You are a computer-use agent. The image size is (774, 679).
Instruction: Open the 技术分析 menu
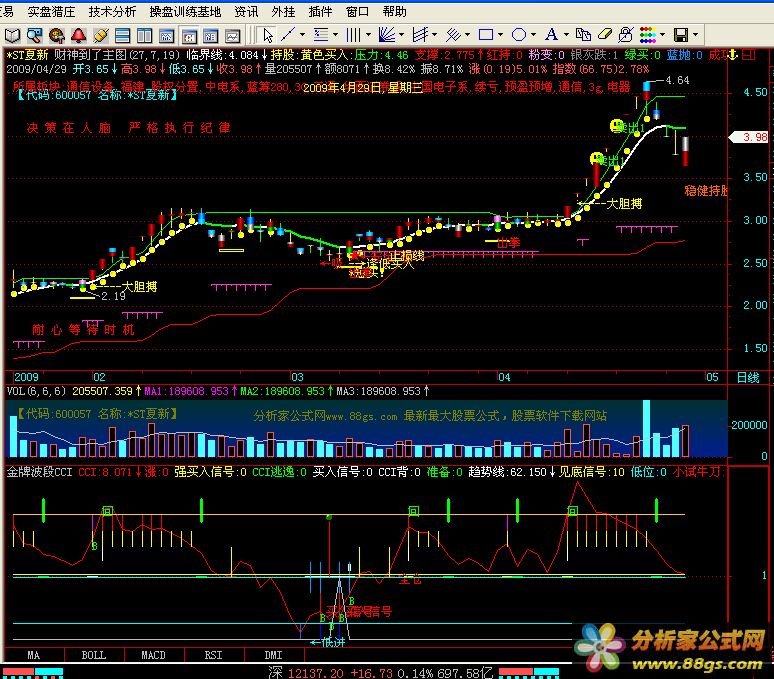coord(112,12)
